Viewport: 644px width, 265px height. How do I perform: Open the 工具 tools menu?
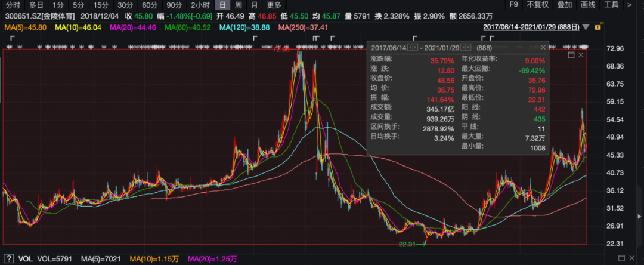(612, 5)
